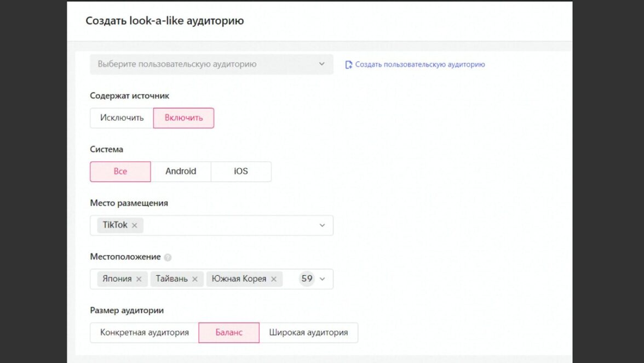Click the 59 locations count badge
The height and width of the screenshot is (363, 644).
click(x=307, y=279)
